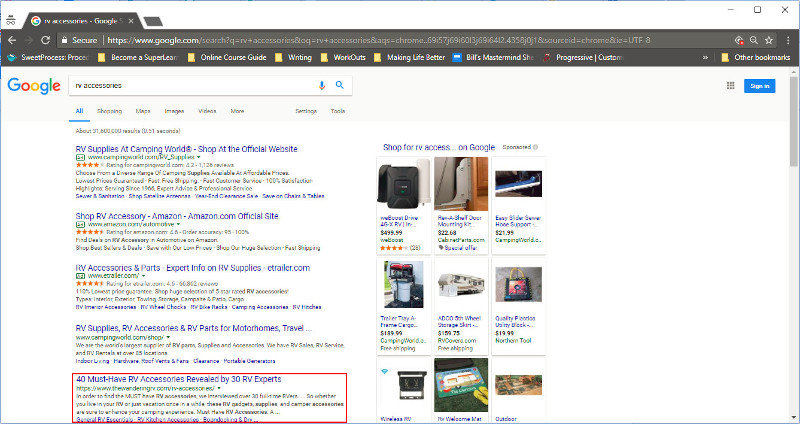Open the Easy Slider Sewer Hose Support thumbnail
The height and width of the screenshot is (424, 800).
click(518, 184)
